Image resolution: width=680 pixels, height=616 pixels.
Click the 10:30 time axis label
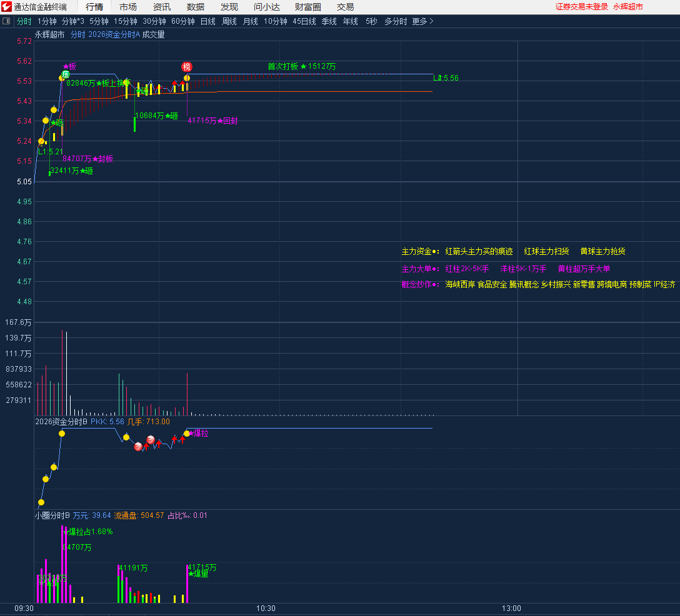pos(266,608)
